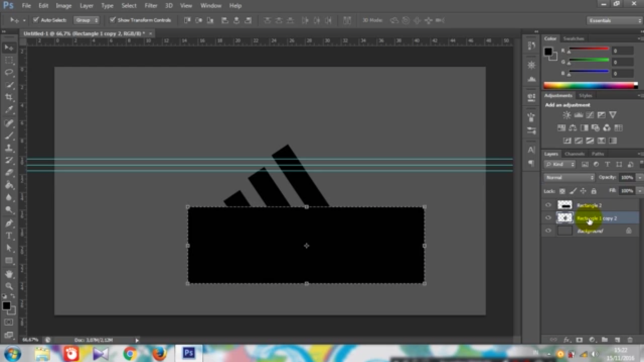Create new layer icon in Layers panel
Viewport: 644px width, 362px height.
617,340
